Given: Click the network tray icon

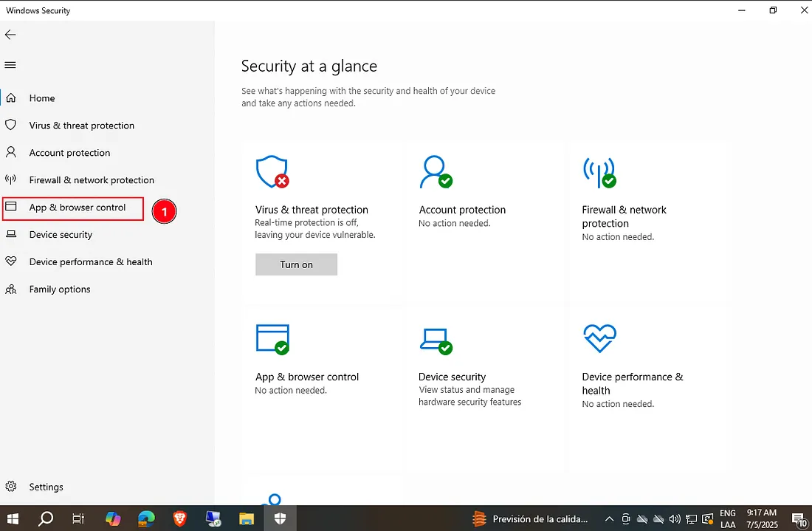Looking at the screenshot, I should tap(691, 518).
